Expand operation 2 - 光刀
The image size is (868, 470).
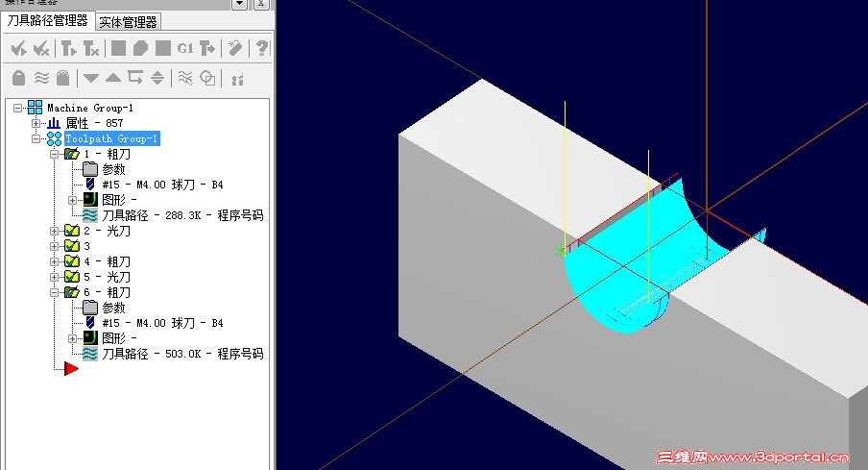(x=54, y=231)
